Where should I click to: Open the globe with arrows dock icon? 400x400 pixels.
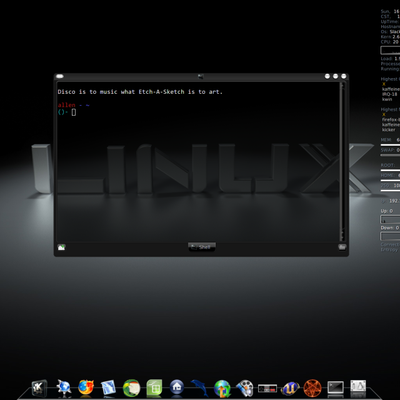[222, 388]
